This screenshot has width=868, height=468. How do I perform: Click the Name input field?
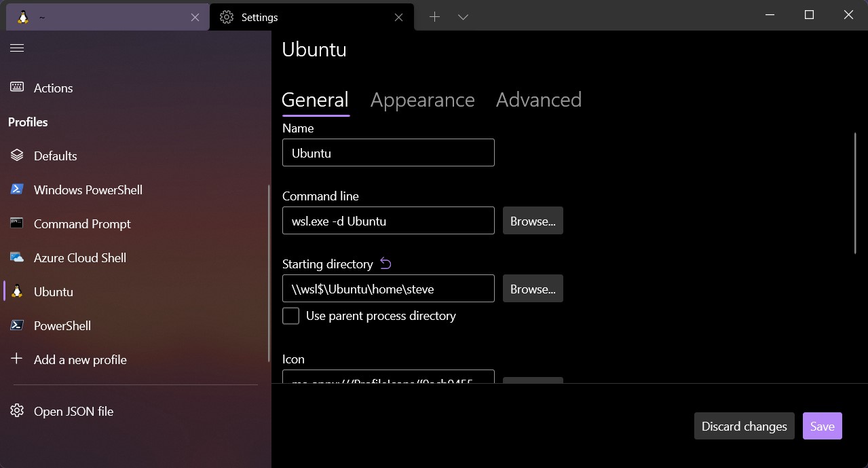388,153
